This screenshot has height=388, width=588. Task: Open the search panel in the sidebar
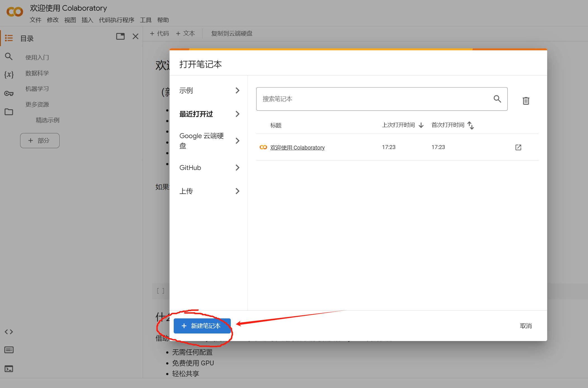point(9,56)
